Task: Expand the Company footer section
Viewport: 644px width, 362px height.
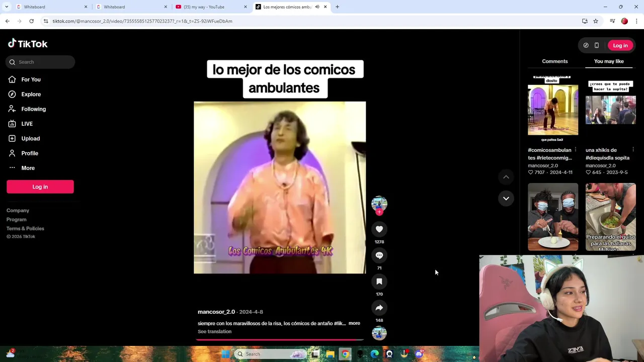Action: point(18,211)
